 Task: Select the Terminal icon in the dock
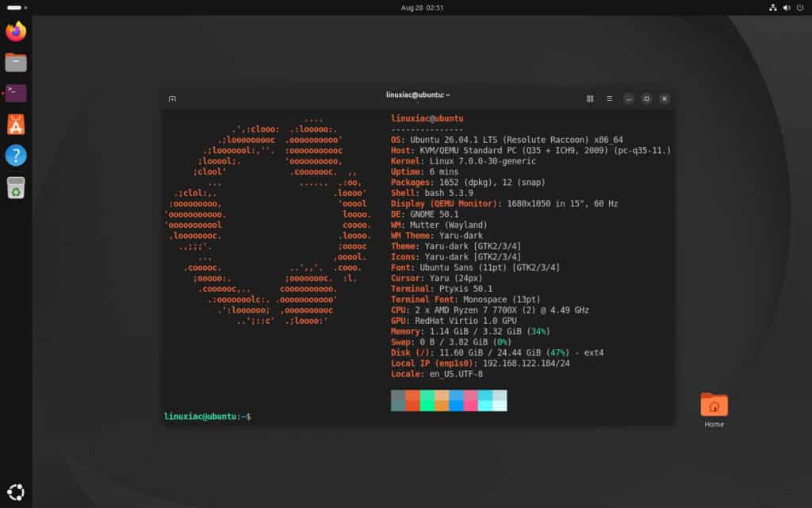(x=16, y=94)
